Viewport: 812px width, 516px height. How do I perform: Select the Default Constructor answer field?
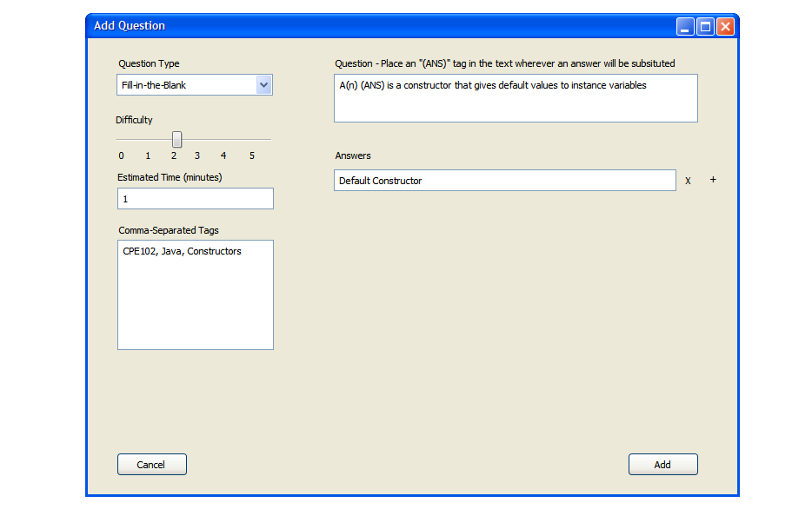pos(504,181)
